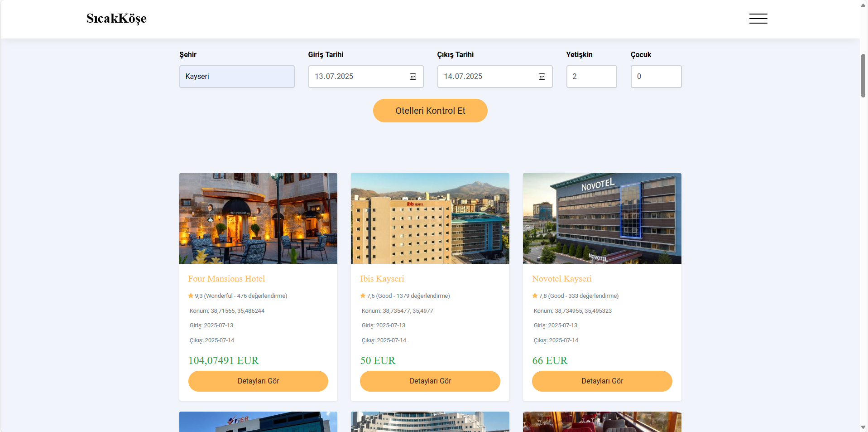The width and height of the screenshot is (868, 432).
Task: Focus the Şehir field containing Kayseri
Action: pos(237,77)
